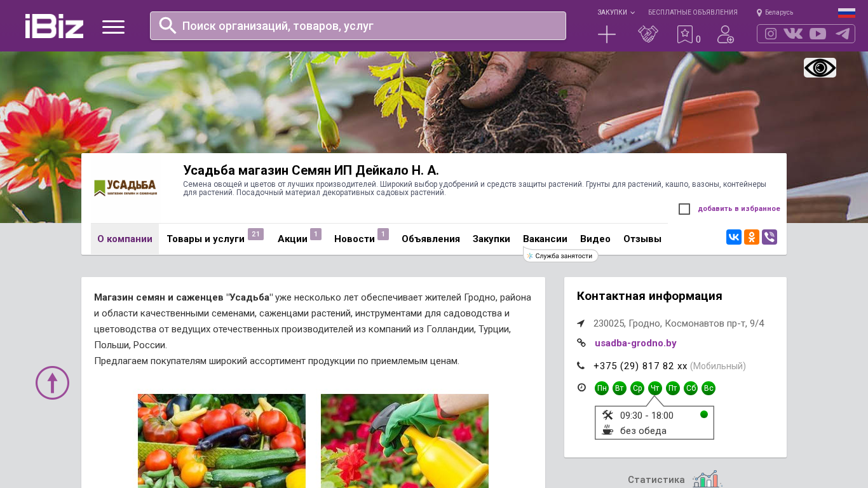Image resolution: width=868 pixels, height=488 pixels.
Task: Switch to the 'Отзывы' tab
Action: click(642, 239)
